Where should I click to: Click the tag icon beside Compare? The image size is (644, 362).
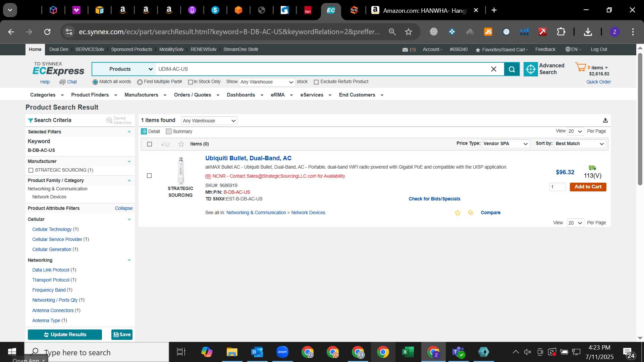(471, 213)
